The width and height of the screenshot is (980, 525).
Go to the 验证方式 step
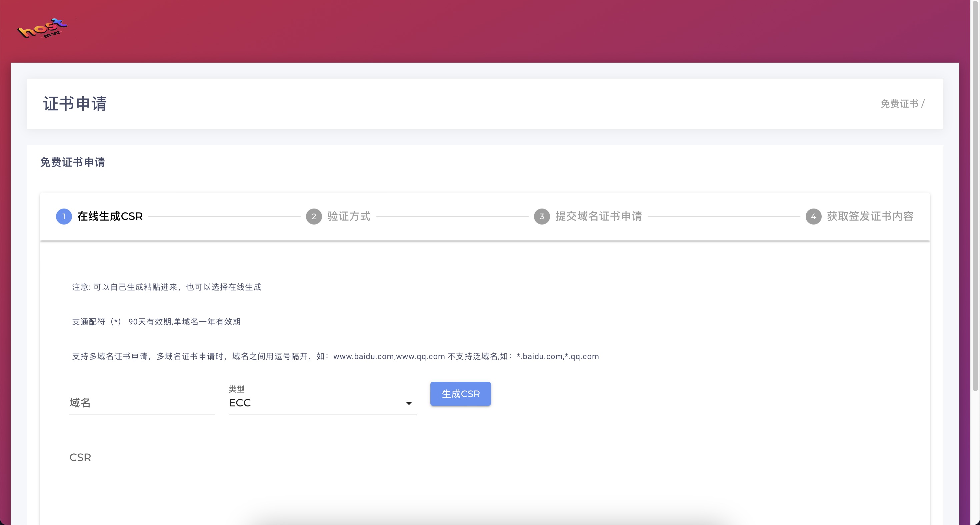pos(348,216)
